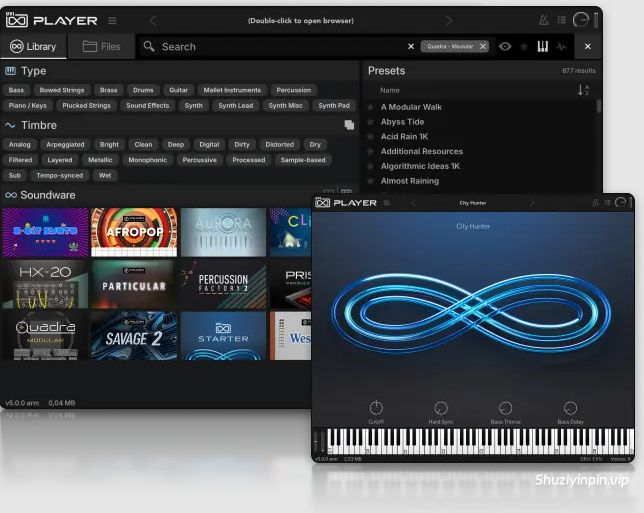The image size is (644, 513).
Task: Click the Presets list scrollbar
Action: pos(599,106)
